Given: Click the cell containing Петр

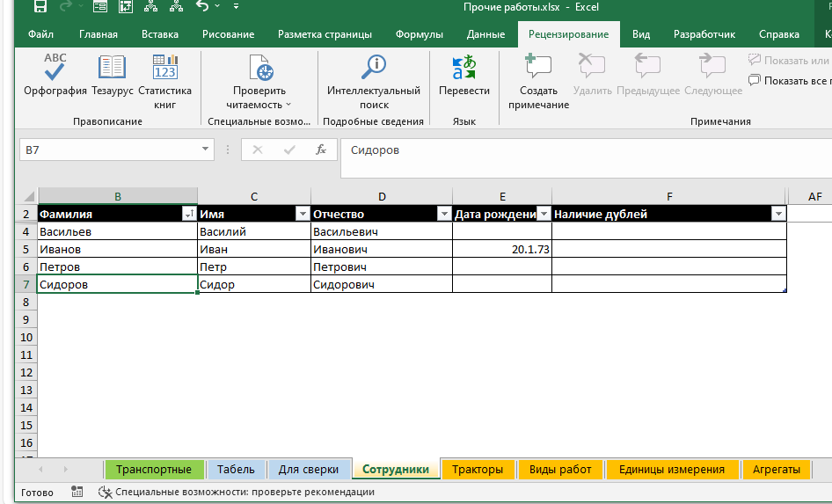Looking at the screenshot, I should 254,267.
